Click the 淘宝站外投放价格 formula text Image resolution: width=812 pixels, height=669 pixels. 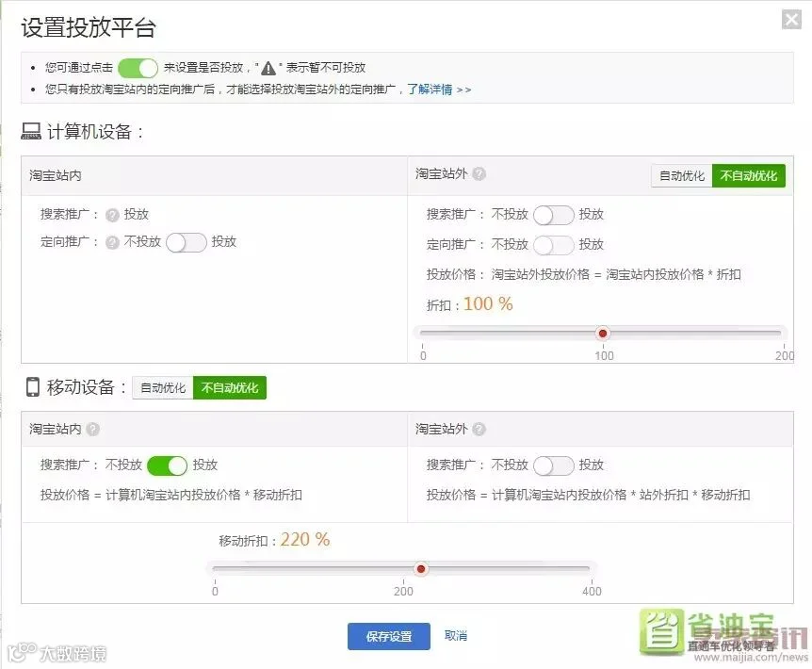[616, 274]
